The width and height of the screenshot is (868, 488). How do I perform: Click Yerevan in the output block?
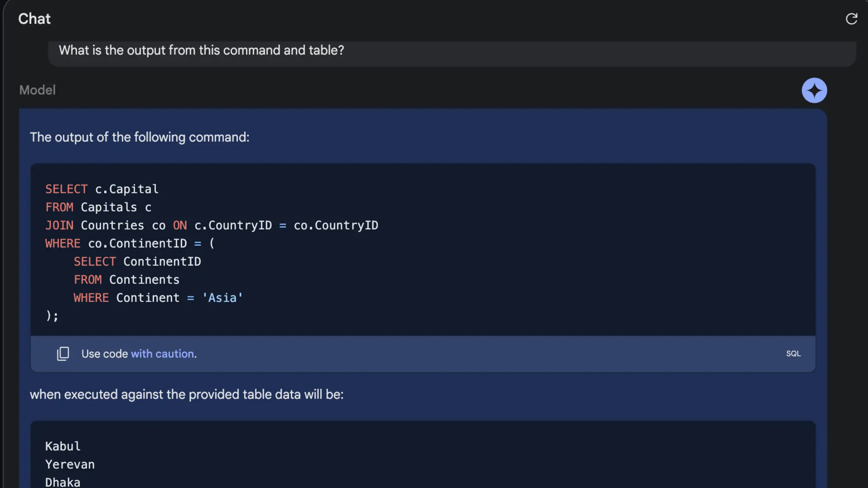click(x=70, y=465)
